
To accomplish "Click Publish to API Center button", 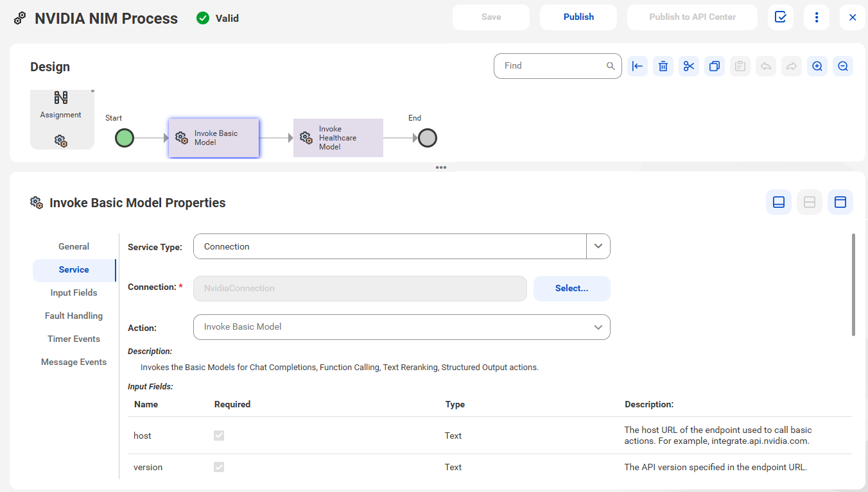I will click(692, 17).
